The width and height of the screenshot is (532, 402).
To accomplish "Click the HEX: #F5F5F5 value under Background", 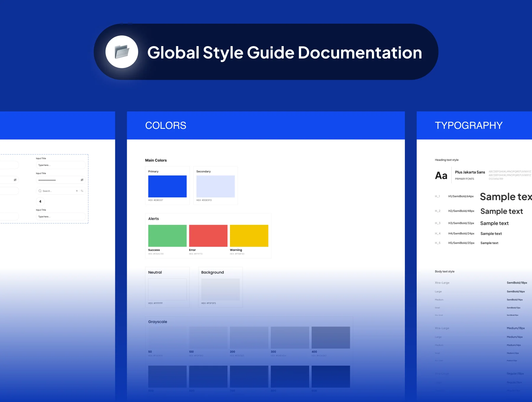I will [x=208, y=303].
